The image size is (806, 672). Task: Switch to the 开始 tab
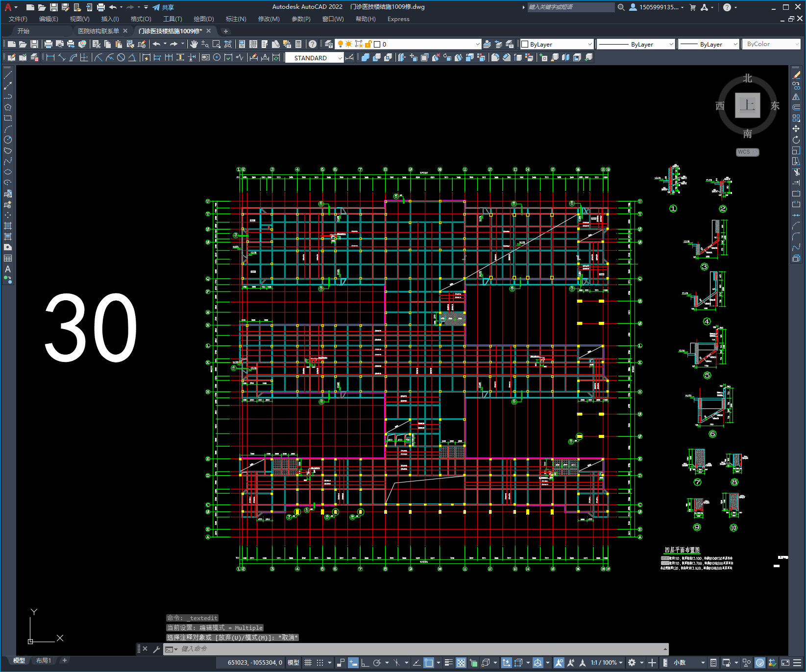[x=24, y=31]
